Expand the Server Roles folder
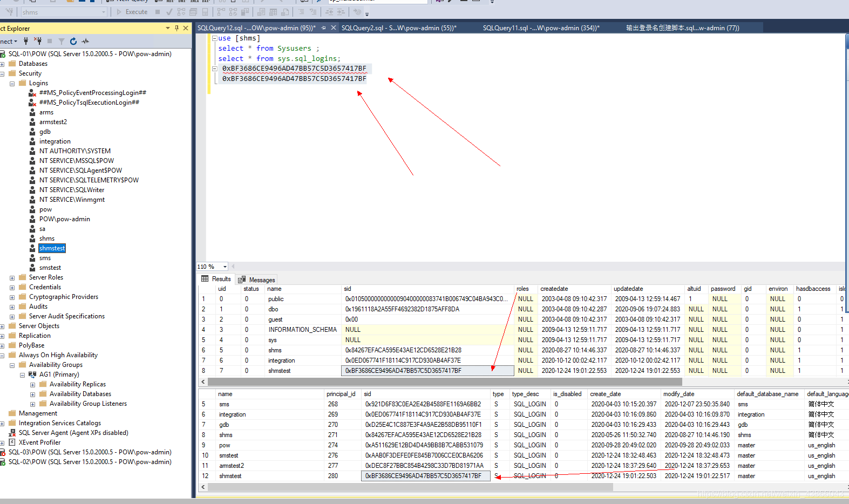This screenshot has width=849, height=504. (x=12, y=277)
